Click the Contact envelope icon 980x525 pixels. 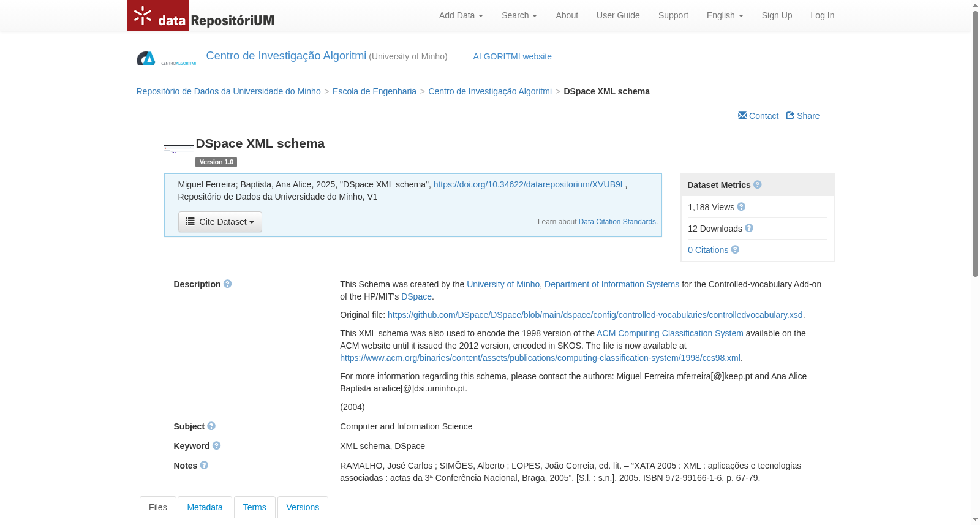(742, 115)
